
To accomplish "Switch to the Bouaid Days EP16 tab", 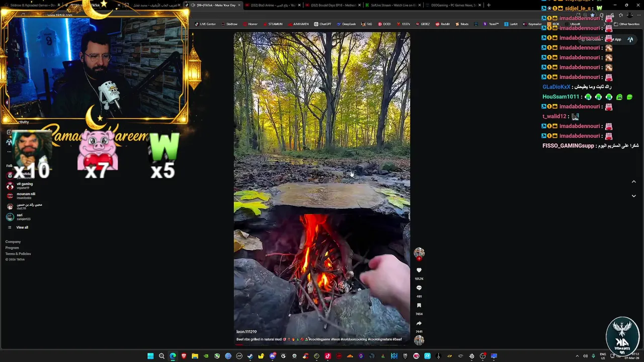I will tap(333, 5).
